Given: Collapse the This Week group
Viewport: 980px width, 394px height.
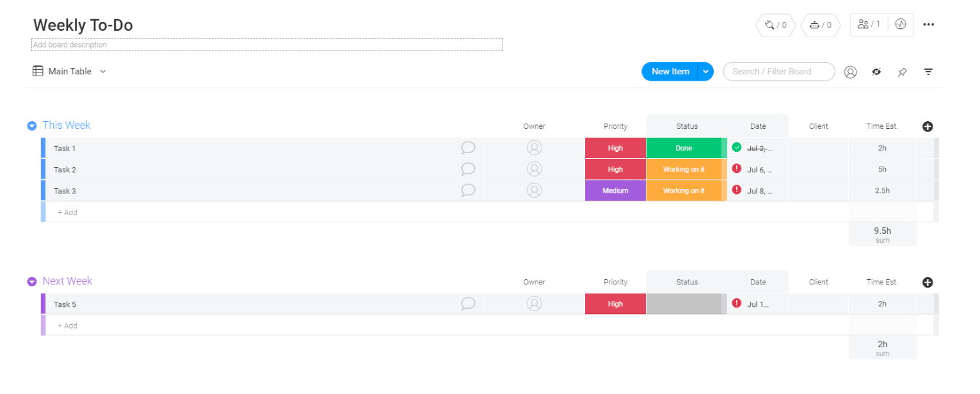Looking at the screenshot, I should tap(32, 126).
